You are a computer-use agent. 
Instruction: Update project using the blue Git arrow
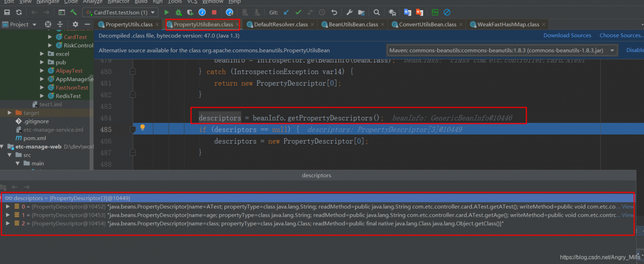[x=287, y=12]
